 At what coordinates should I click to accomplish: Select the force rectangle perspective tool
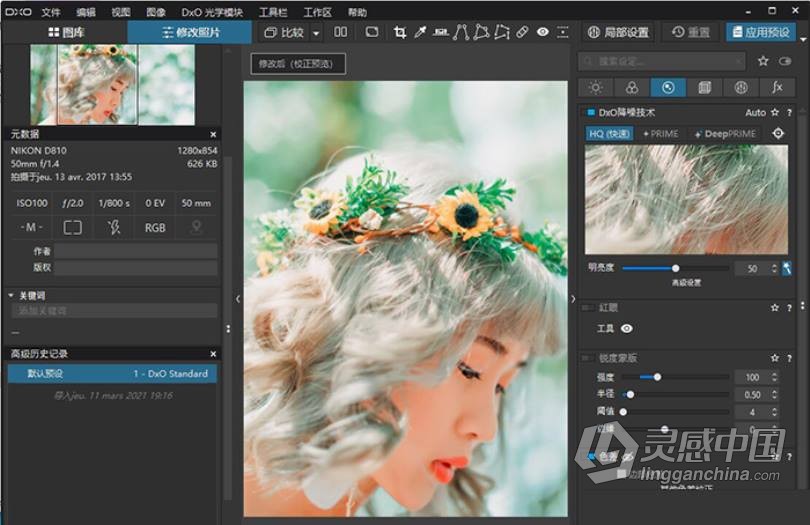[481, 33]
